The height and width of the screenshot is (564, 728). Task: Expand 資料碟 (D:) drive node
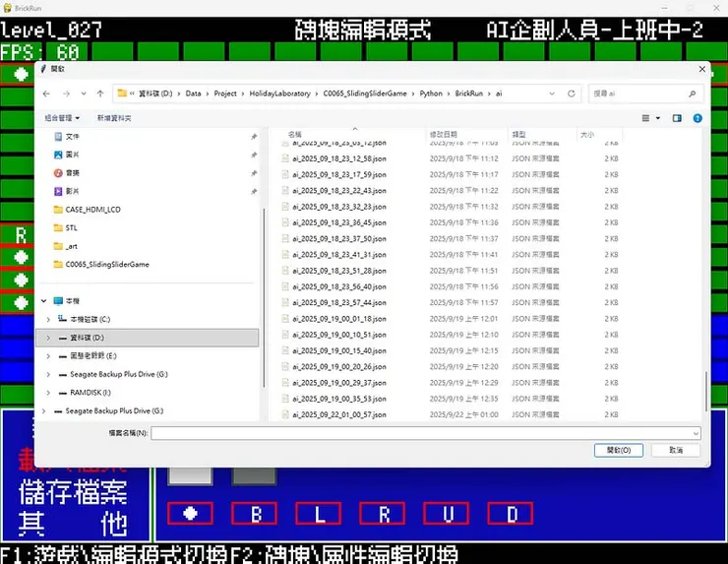pos(48,338)
